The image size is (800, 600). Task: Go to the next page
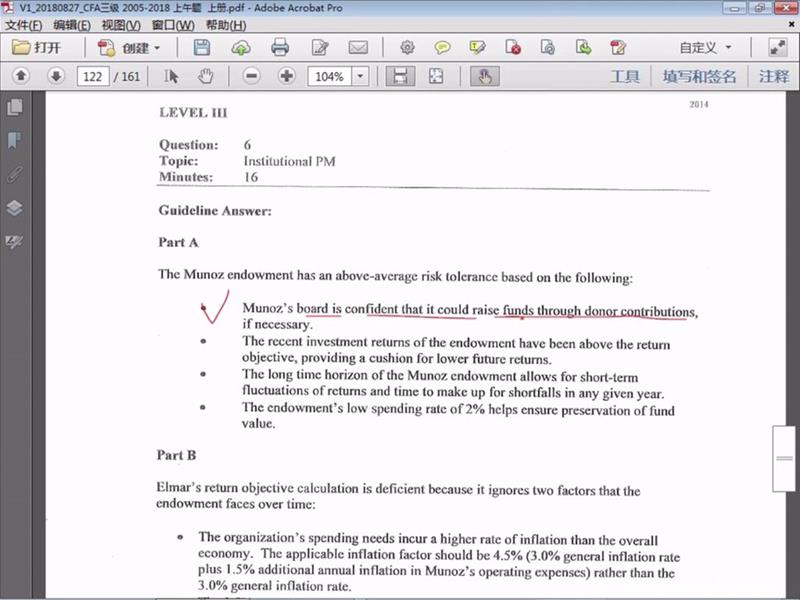pyautogui.click(x=56, y=76)
